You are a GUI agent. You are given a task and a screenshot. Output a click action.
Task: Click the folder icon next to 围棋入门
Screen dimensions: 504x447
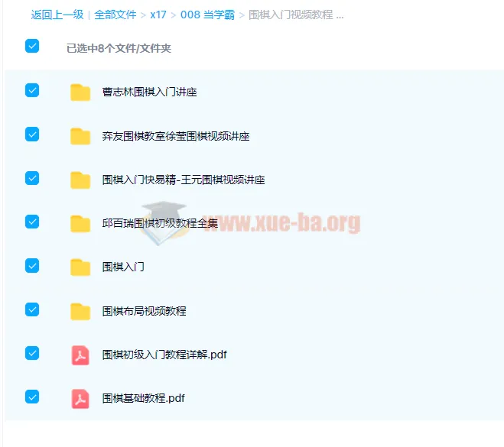pos(80,267)
